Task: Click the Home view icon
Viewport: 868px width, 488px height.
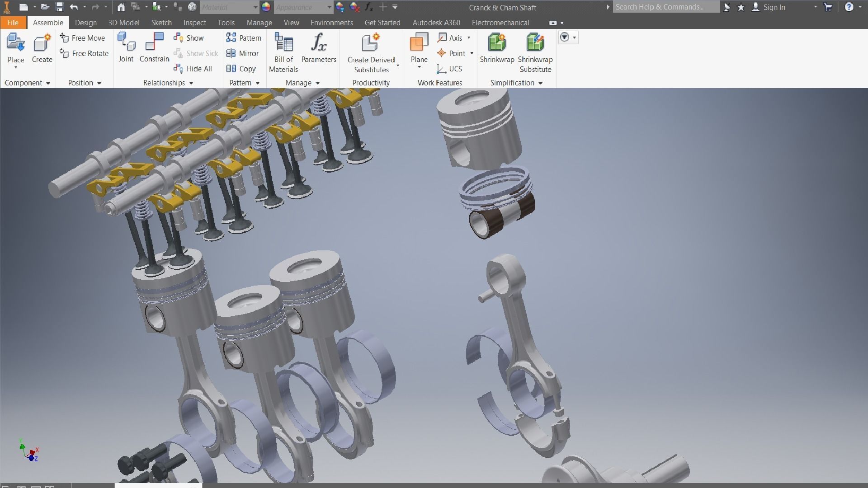Action: pos(121,7)
